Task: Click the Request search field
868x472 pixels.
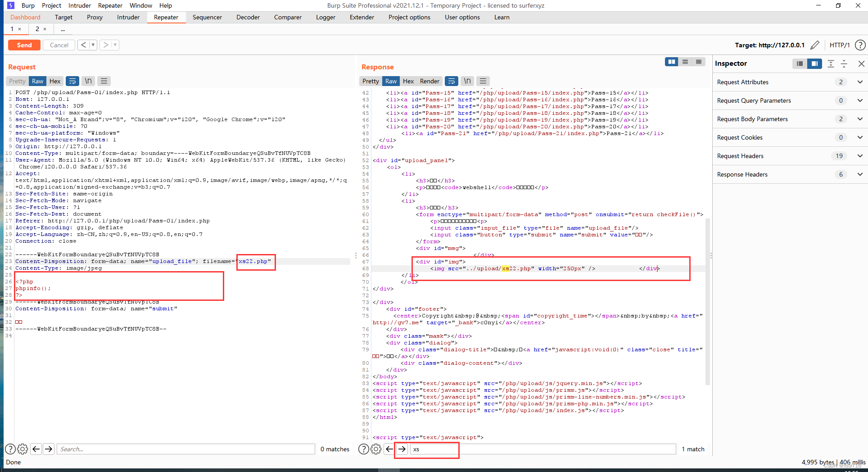Action: (186, 449)
